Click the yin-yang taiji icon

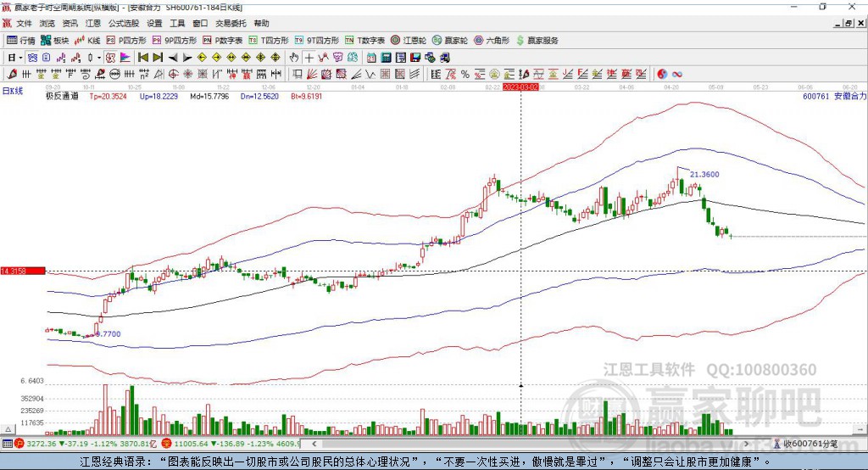coord(661,75)
